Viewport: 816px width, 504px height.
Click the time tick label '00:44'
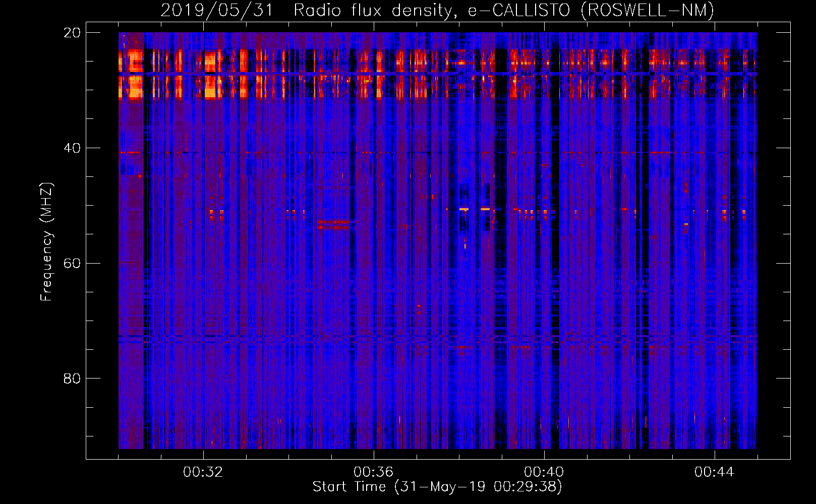tap(715, 472)
